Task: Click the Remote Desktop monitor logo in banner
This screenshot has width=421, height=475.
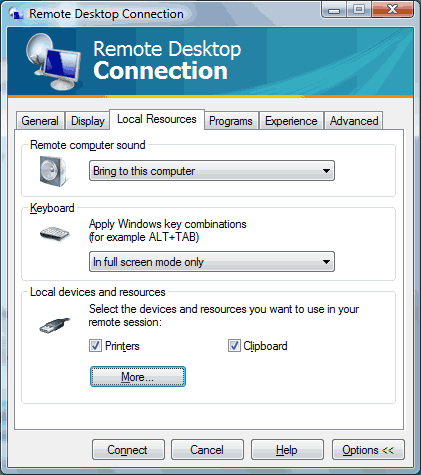Action: point(53,62)
